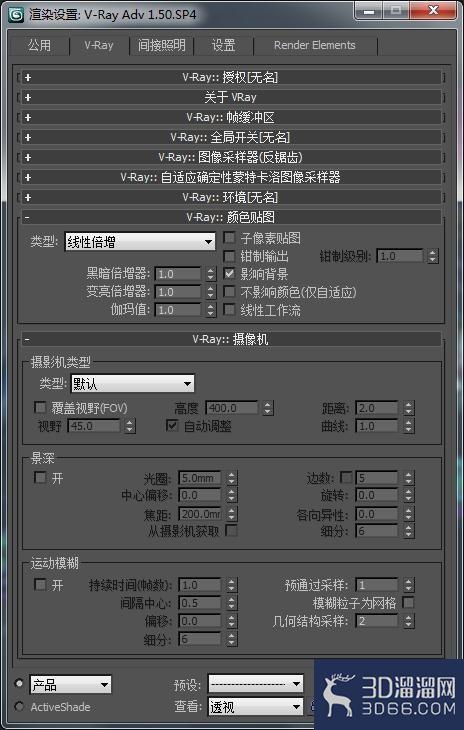Screen dimensions: 464x730
Task: Click the 视野 45.0 field
Action: click(94, 426)
